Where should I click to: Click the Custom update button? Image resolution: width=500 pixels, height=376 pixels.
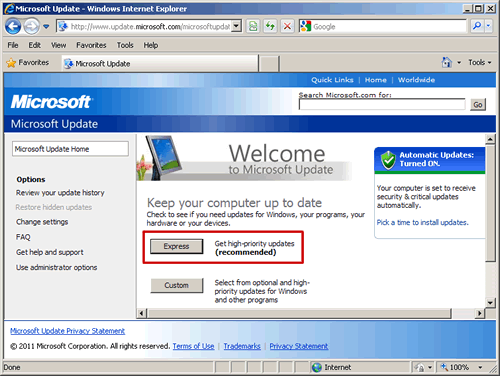[176, 285]
